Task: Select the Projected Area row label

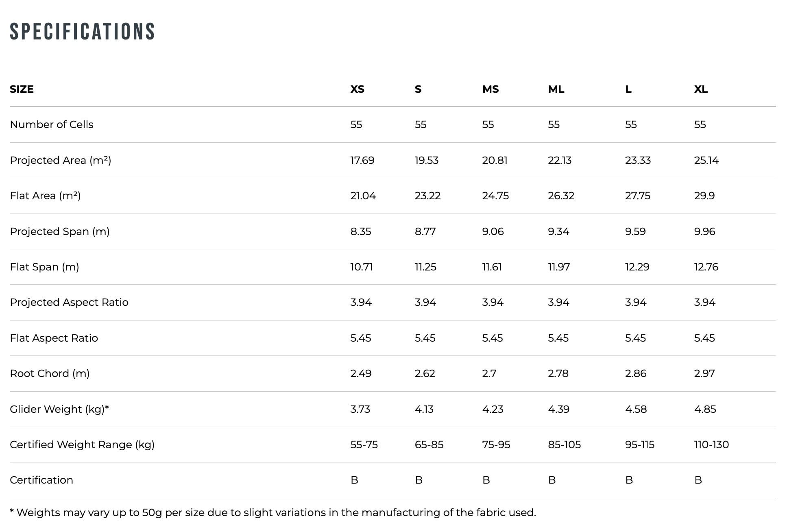Action: tap(60, 160)
